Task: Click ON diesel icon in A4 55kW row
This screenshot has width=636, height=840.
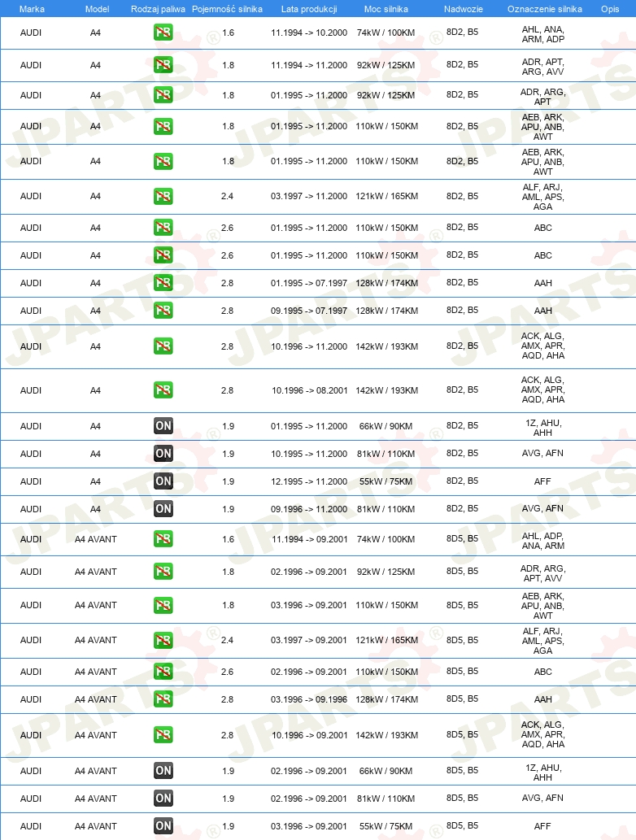Action: (x=163, y=481)
